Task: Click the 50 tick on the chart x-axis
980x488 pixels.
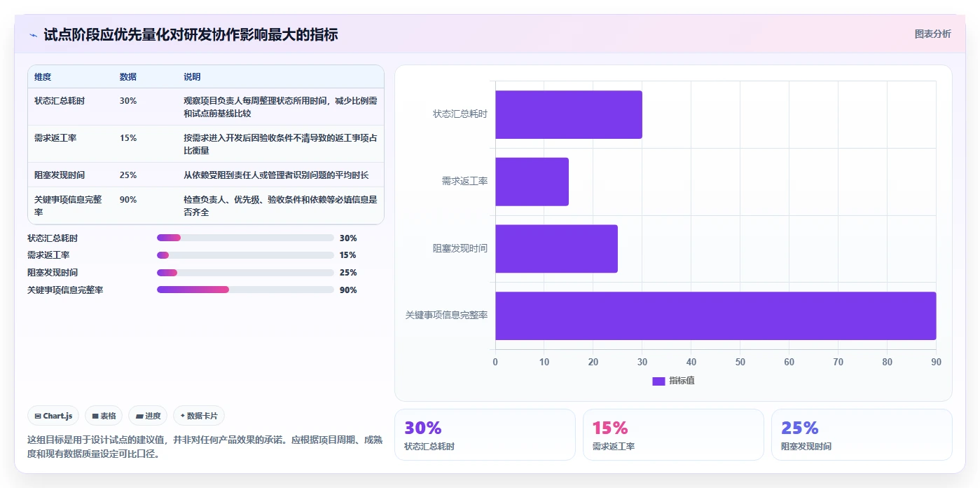Action: click(740, 362)
